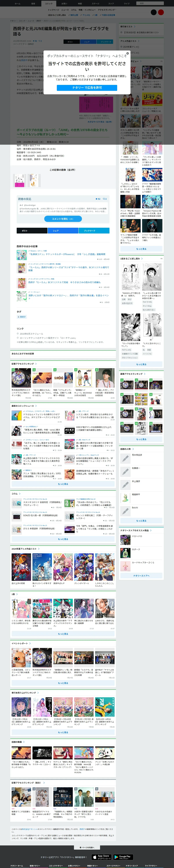The image size is (174, 868).
Task: Click the Google Play download badge
Action: pyautogui.click(x=123, y=857)
